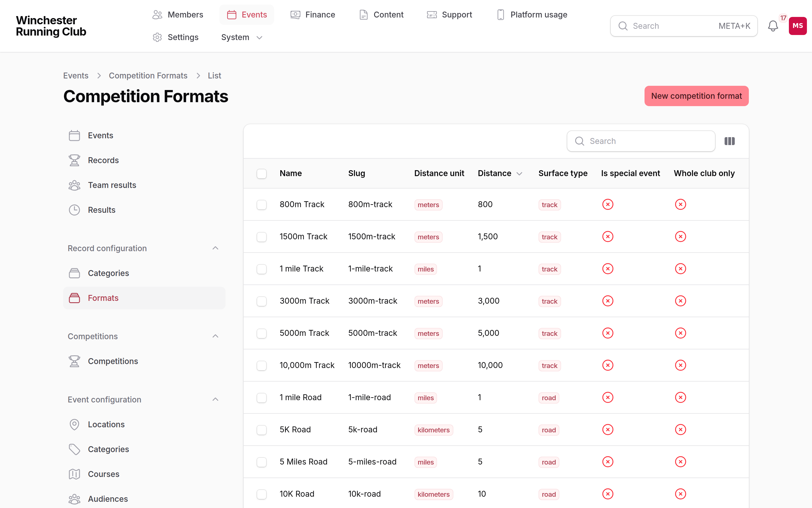The height and width of the screenshot is (508, 812).
Task: Open the System dropdown menu
Action: (242, 37)
